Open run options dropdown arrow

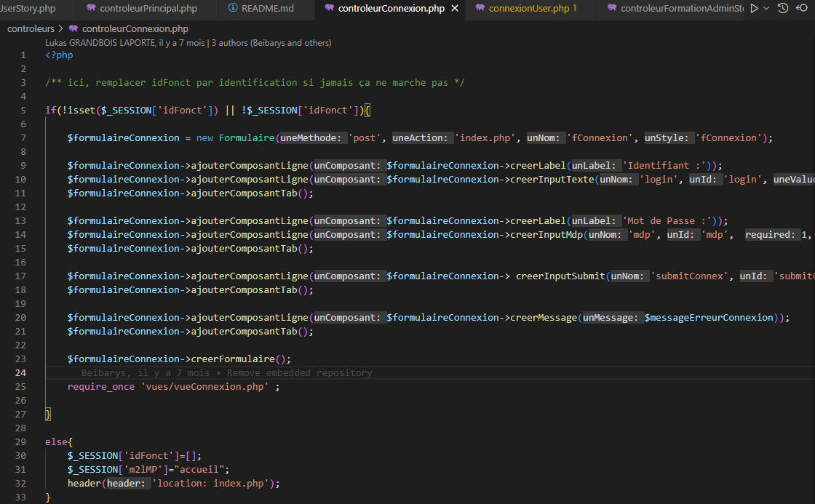click(x=767, y=9)
